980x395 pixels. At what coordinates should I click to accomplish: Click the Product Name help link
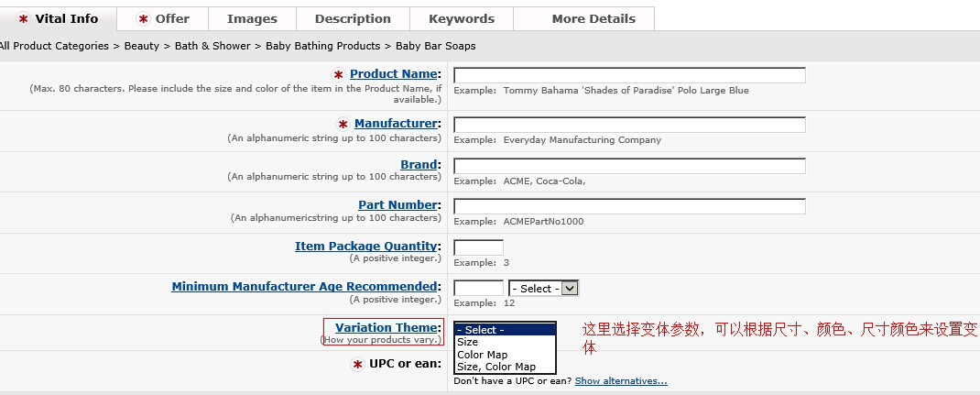pos(393,74)
